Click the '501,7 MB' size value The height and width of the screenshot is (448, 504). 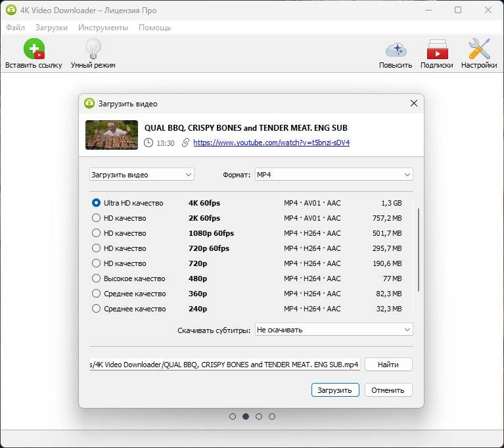[387, 233]
